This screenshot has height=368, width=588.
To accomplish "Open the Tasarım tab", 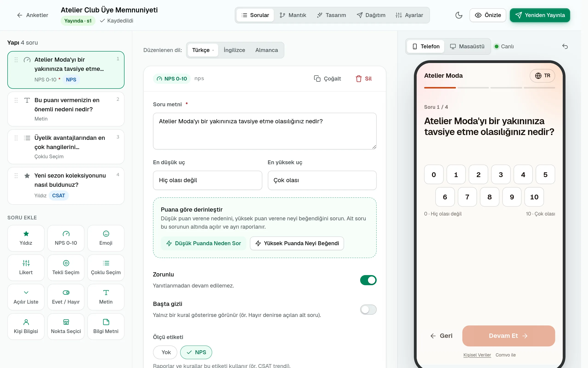I will point(331,15).
